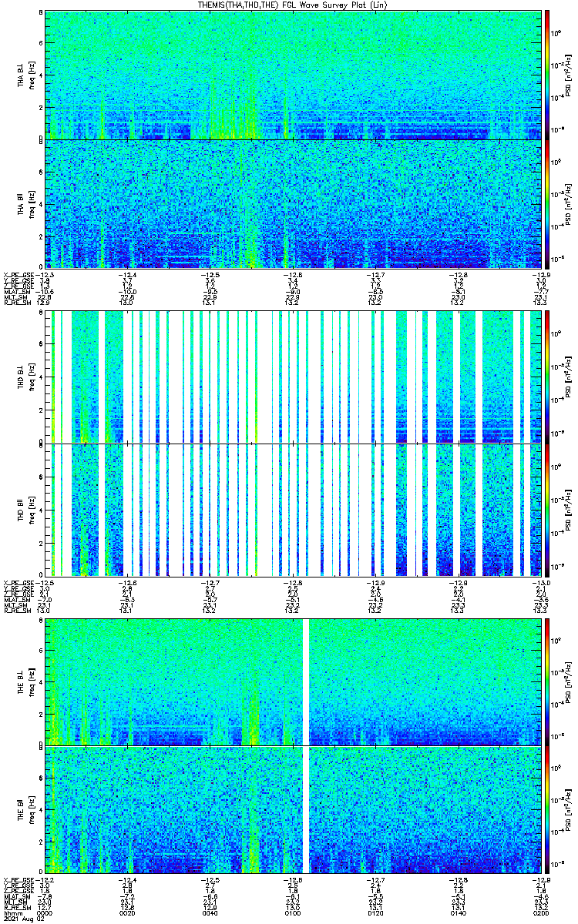
Task: Click the 0020 time tick label
Action: tap(127, 912)
